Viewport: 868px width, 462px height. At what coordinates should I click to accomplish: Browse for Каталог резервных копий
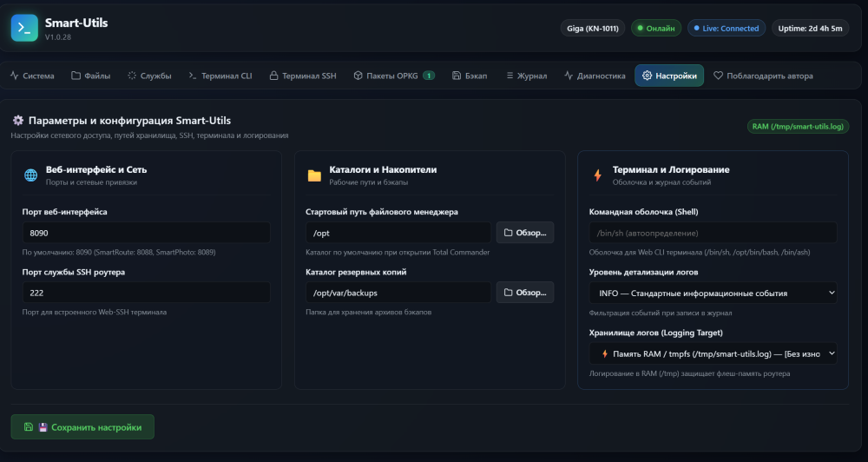525,293
